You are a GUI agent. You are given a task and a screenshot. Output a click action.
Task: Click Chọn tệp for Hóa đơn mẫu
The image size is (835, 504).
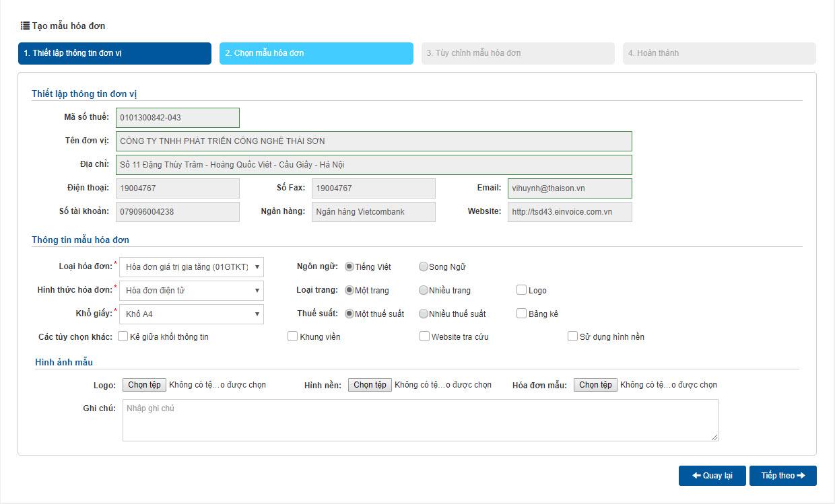click(x=595, y=385)
